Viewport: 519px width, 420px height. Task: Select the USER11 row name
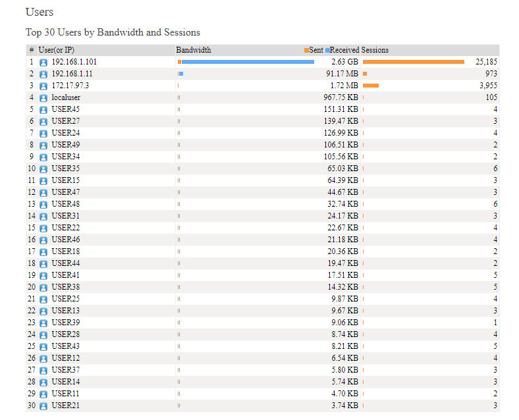pyautogui.click(x=65, y=394)
